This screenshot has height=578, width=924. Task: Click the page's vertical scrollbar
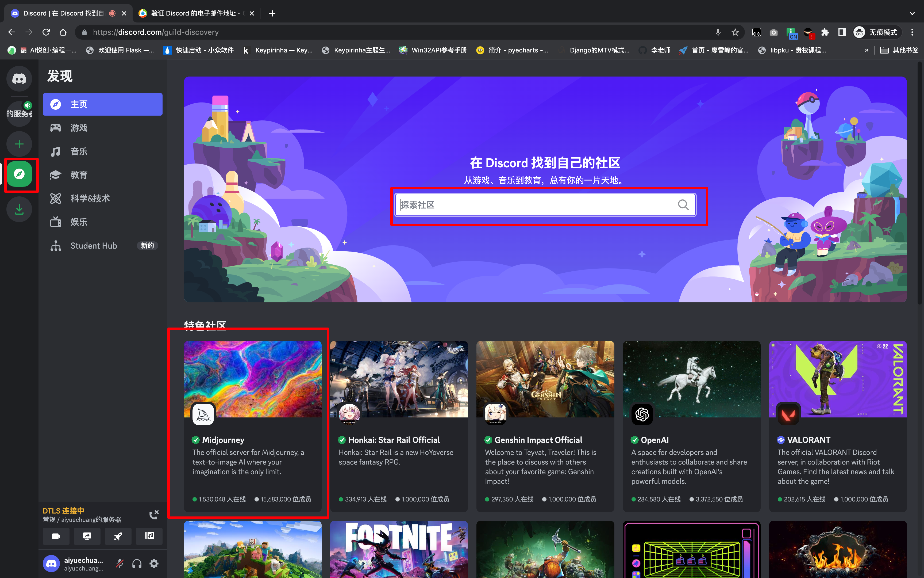pyautogui.click(x=920, y=184)
